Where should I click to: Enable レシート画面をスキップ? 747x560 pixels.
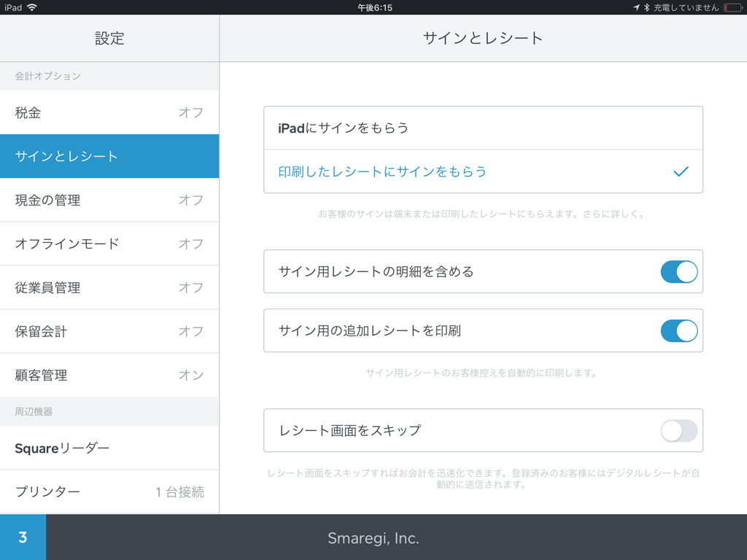678,431
